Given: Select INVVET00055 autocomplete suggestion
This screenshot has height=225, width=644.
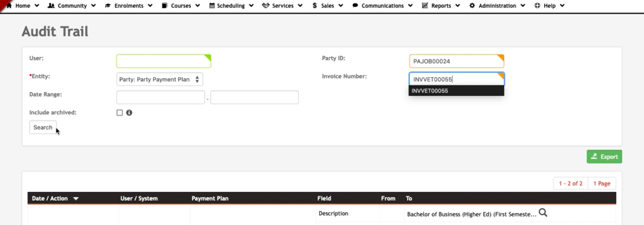Looking at the screenshot, I should pyautogui.click(x=456, y=91).
